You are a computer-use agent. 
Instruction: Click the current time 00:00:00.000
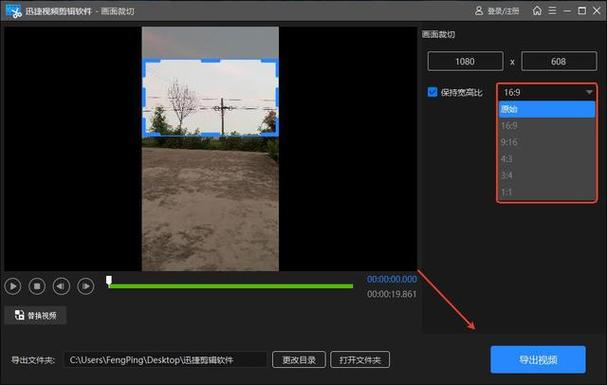[392, 279]
